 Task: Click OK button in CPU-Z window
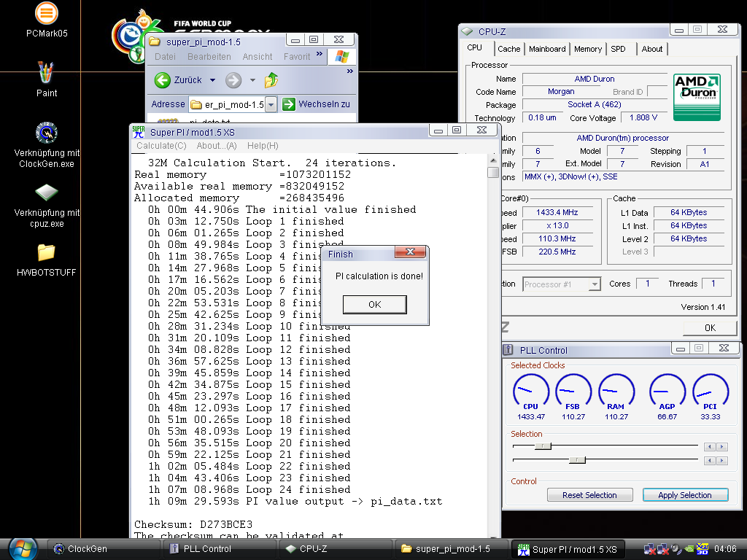pyautogui.click(x=710, y=327)
